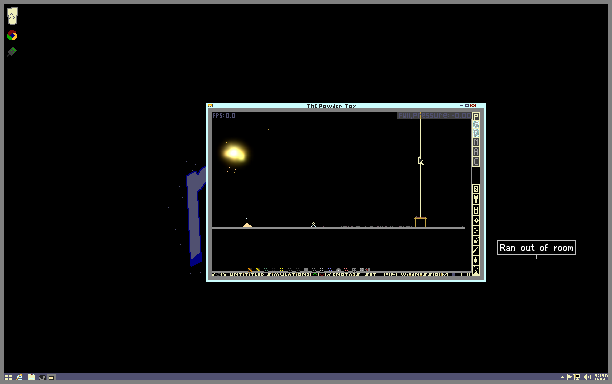Click the volume icon in the system tray
The image size is (612, 384).
tap(587, 377)
